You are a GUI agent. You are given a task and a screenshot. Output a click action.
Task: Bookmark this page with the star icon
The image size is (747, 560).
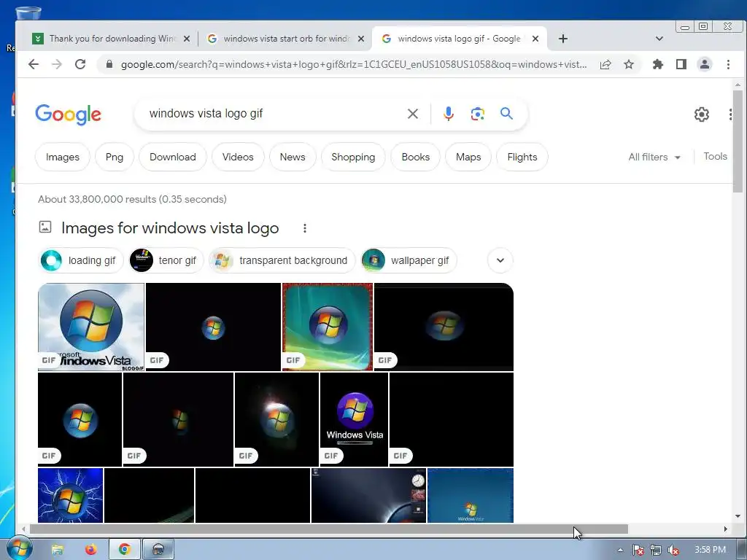[629, 64]
